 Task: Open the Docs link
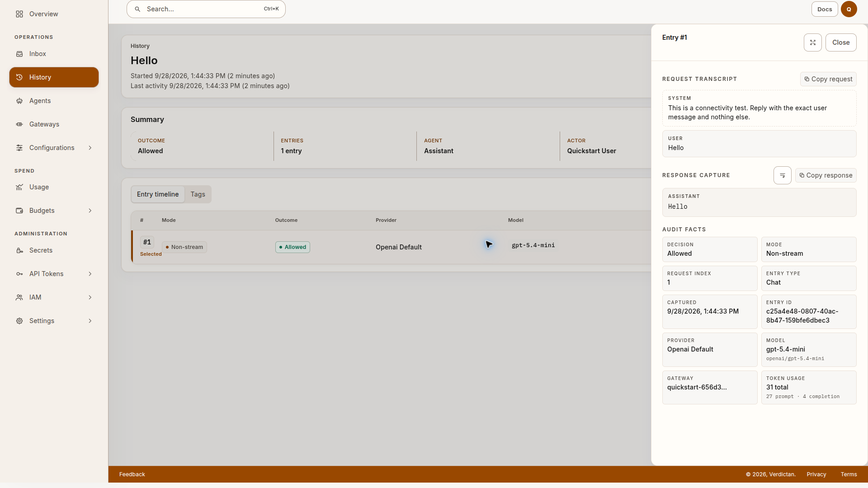click(825, 9)
